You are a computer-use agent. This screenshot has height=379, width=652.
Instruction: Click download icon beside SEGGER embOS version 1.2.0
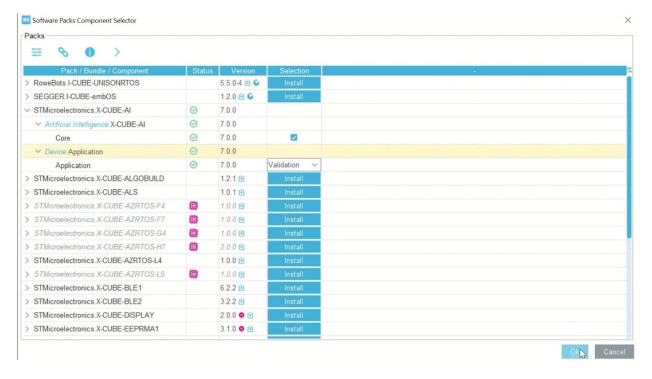click(x=241, y=97)
